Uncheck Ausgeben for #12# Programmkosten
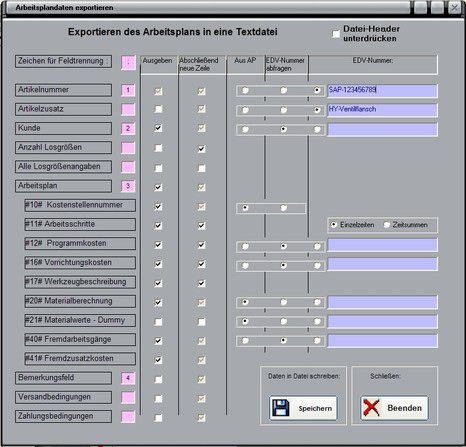 click(x=158, y=245)
